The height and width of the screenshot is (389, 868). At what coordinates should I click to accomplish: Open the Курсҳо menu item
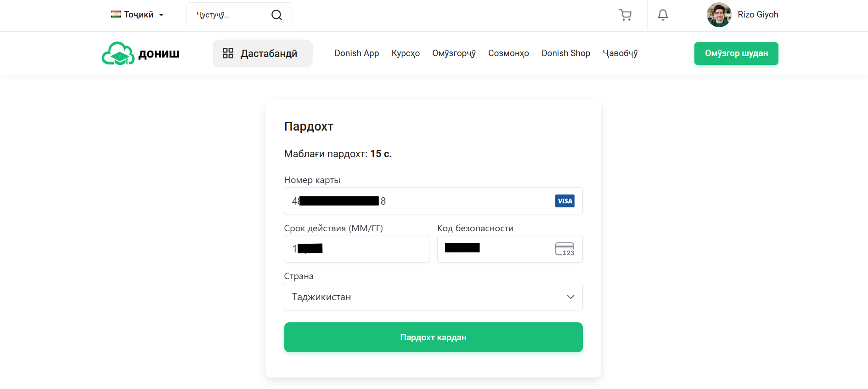(x=406, y=53)
